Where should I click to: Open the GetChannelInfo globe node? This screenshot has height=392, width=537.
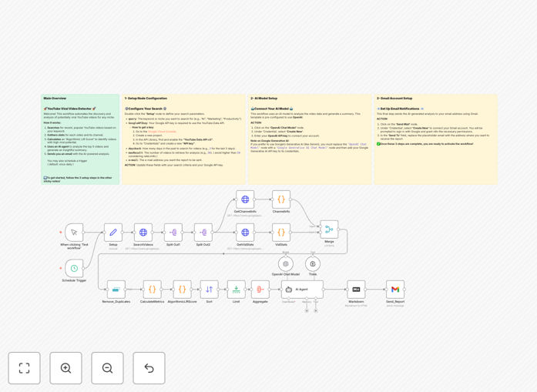pyautogui.click(x=245, y=199)
